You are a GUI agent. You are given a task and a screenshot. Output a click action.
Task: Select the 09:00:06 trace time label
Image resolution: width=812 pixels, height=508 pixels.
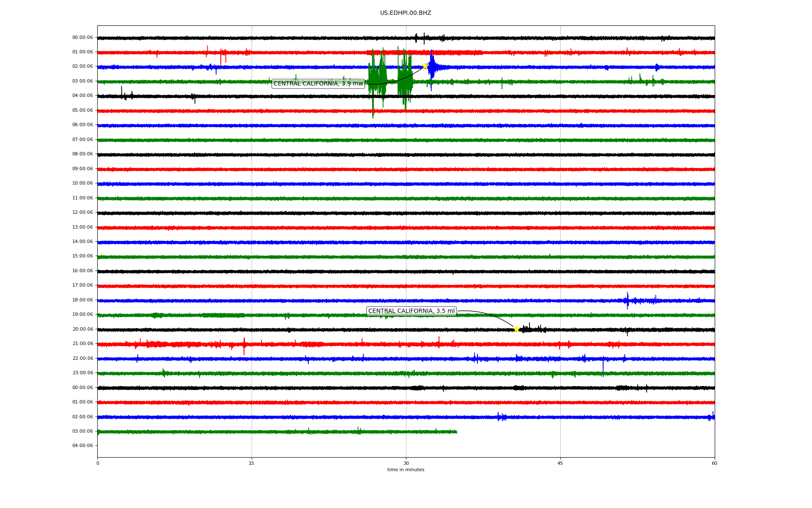[82, 169]
